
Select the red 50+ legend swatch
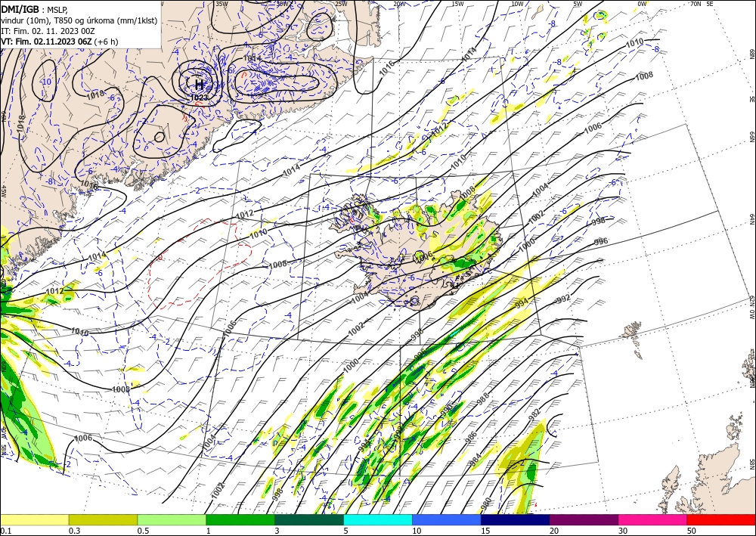pos(721,519)
